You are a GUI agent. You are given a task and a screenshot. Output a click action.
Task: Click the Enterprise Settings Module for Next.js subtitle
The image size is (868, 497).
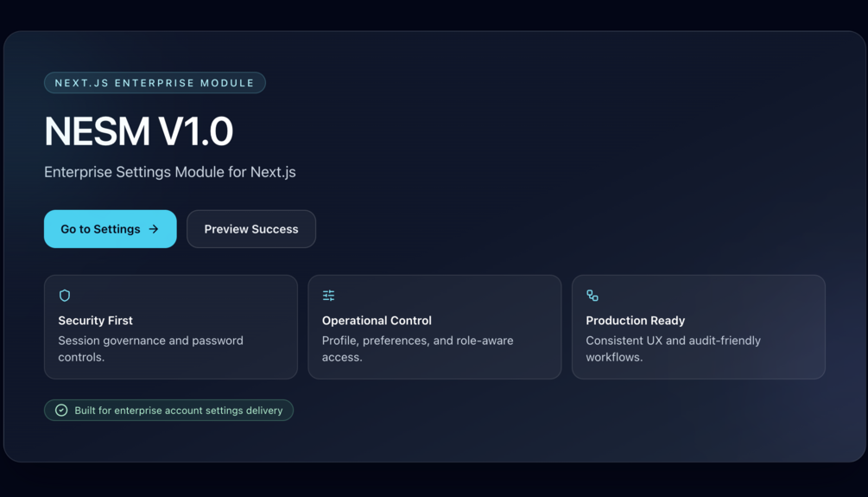point(170,172)
